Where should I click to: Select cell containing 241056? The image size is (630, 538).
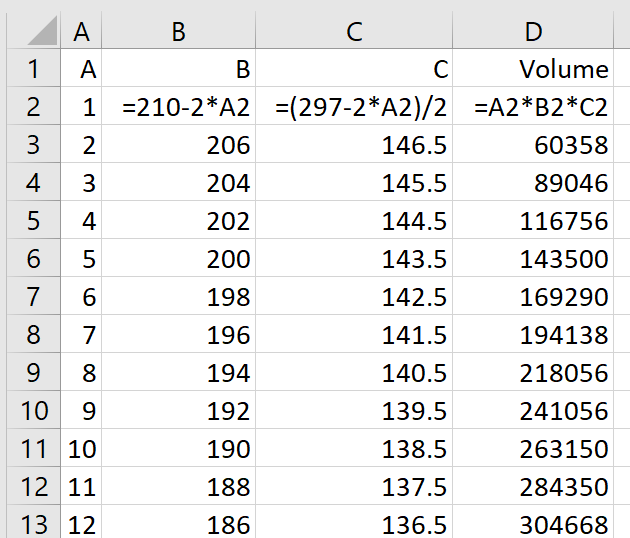click(536, 409)
